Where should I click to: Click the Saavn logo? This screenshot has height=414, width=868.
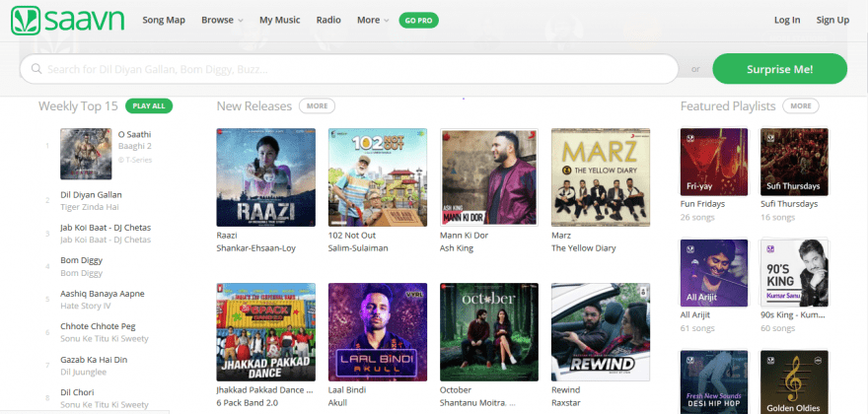click(67, 21)
